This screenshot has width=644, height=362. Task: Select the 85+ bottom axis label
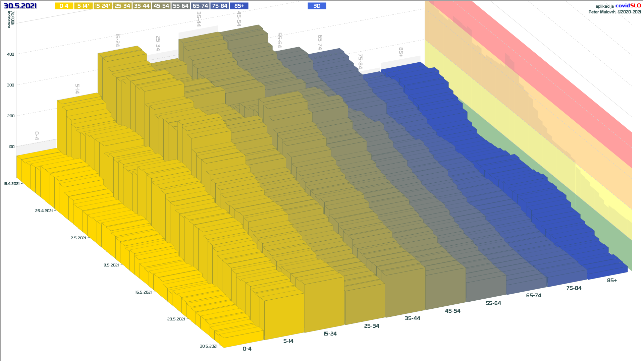[612, 281]
